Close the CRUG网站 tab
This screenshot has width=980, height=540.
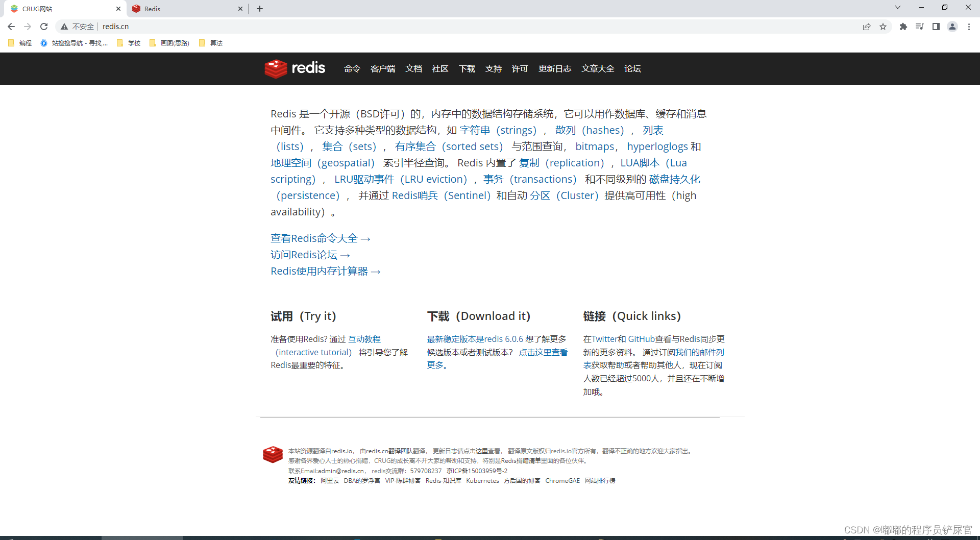[118, 9]
